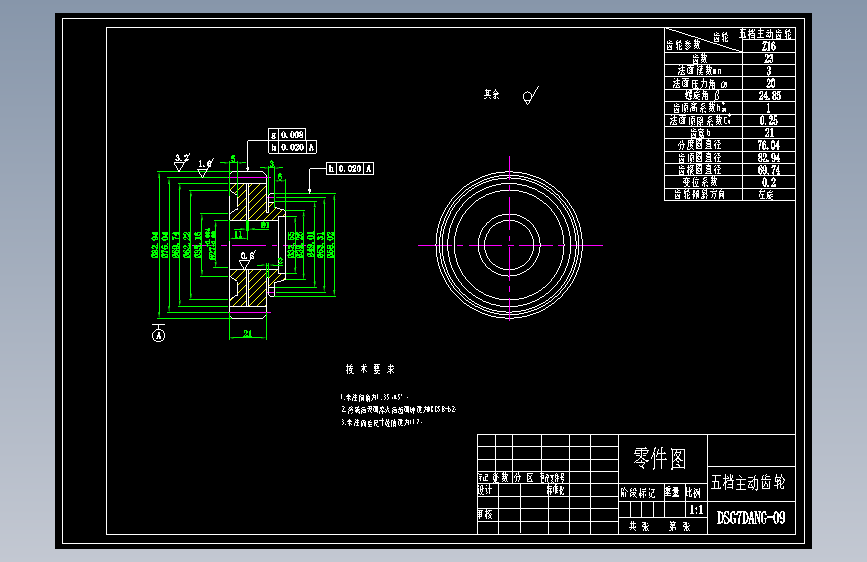Viewport: 867px width, 562px height.
Task: Select the 0.8 roughness symbol in bore
Action: coord(247,259)
